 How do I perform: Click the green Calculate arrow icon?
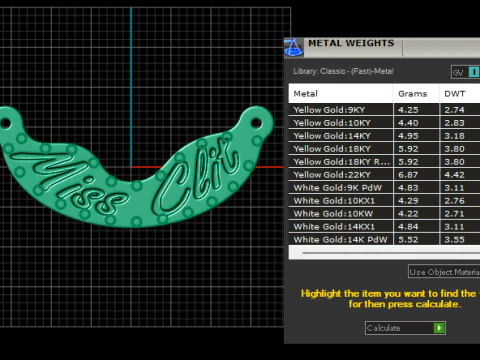[x=439, y=328]
